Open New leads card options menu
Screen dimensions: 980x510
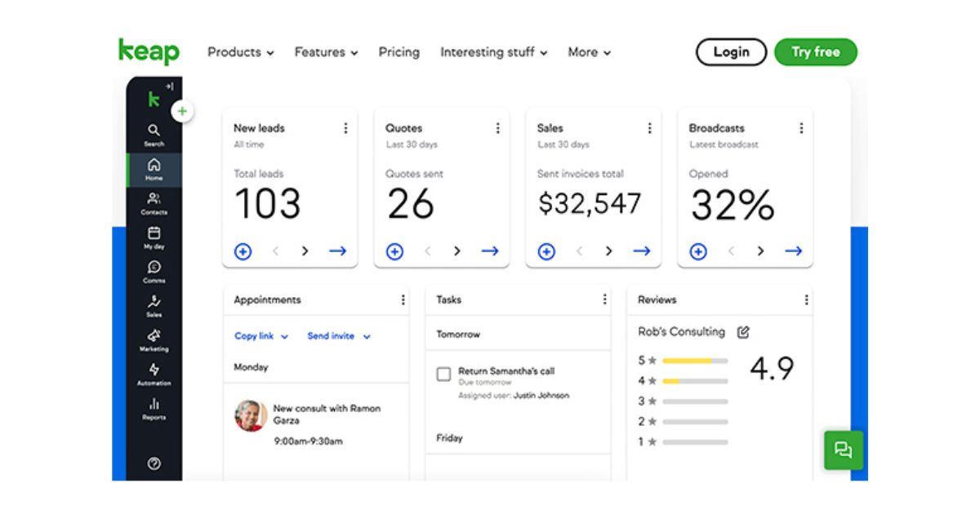point(345,128)
